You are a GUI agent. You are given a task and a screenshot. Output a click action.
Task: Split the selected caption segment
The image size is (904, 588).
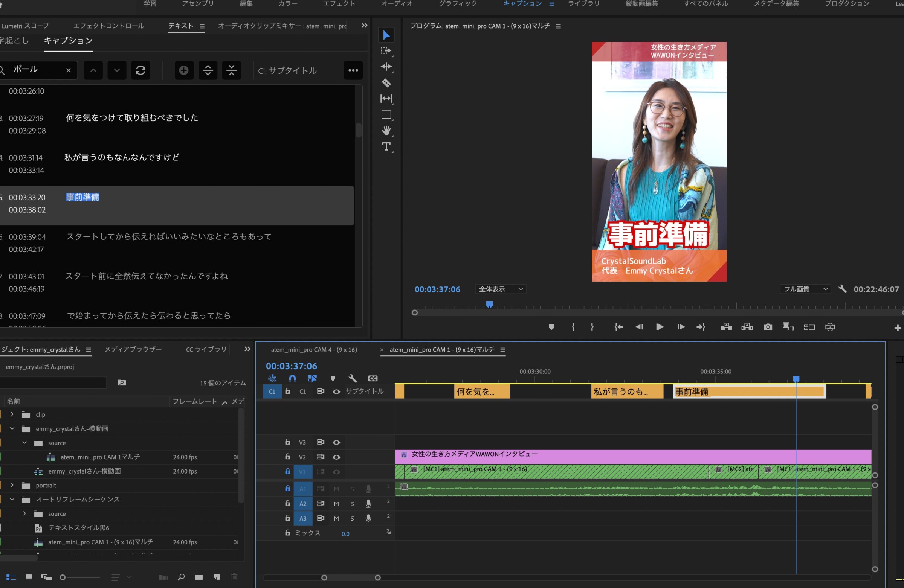[208, 70]
